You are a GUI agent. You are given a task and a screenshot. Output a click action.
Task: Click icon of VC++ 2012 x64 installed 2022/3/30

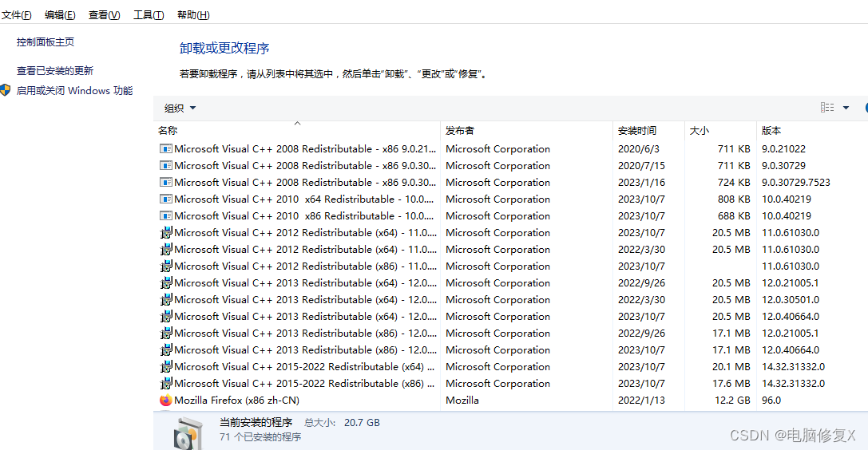[x=165, y=249]
